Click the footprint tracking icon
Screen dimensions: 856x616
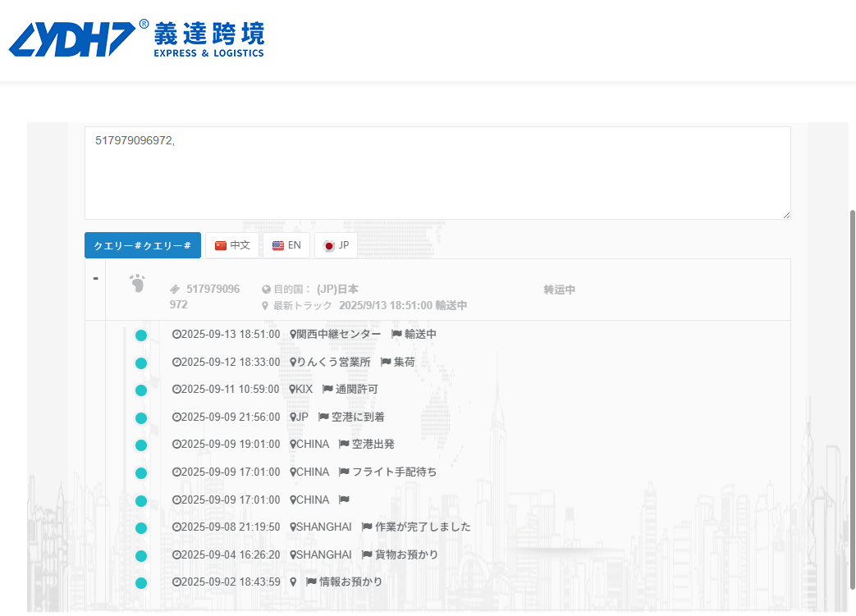tap(137, 284)
